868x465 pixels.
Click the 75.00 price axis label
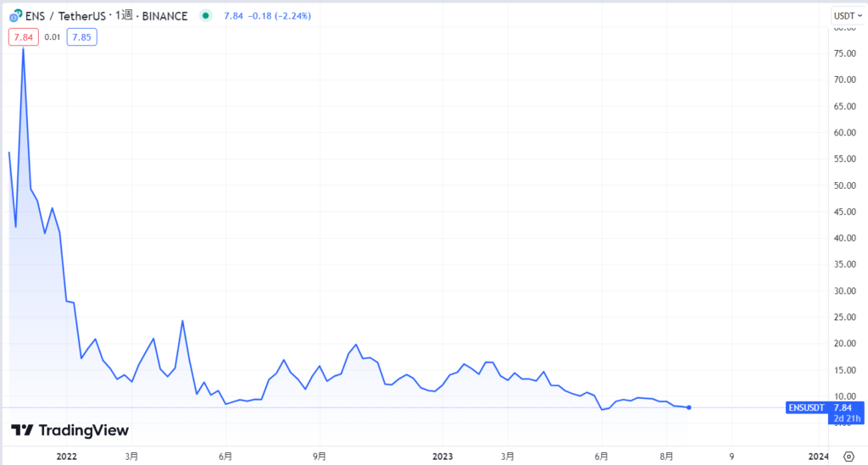tap(845, 53)
